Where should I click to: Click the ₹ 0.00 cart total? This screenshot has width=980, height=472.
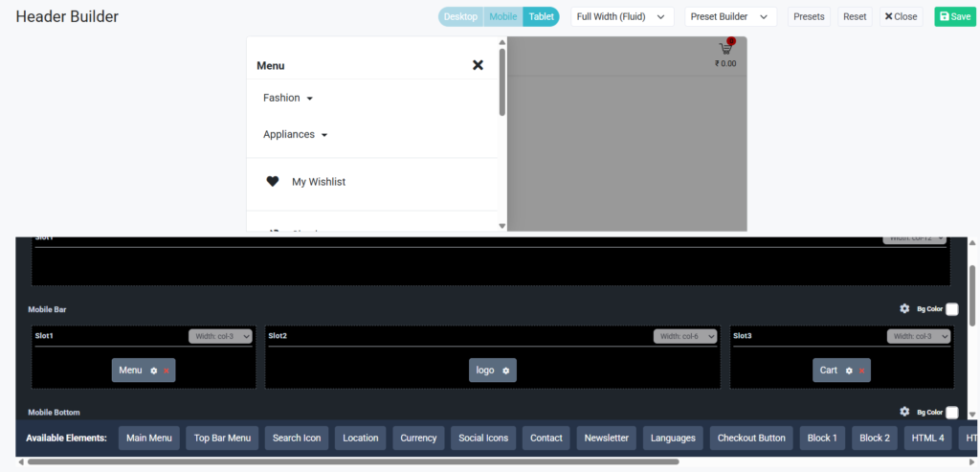[x=725, y=63]
